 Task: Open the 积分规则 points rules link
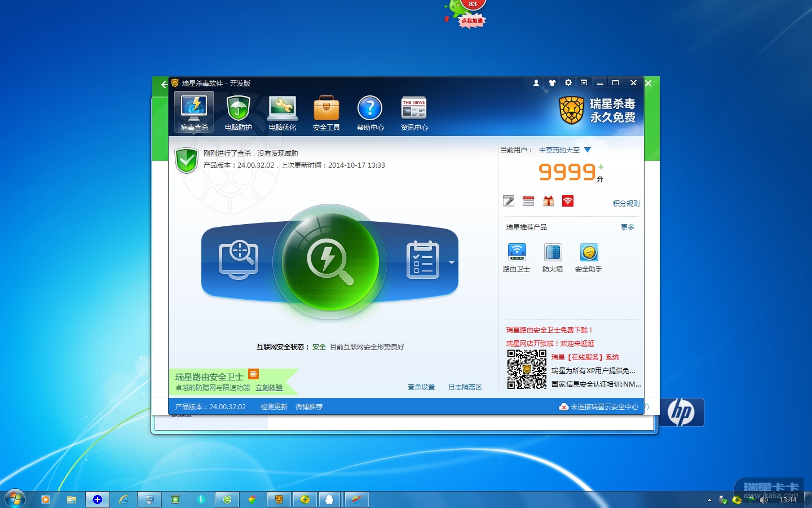(626, 204)
